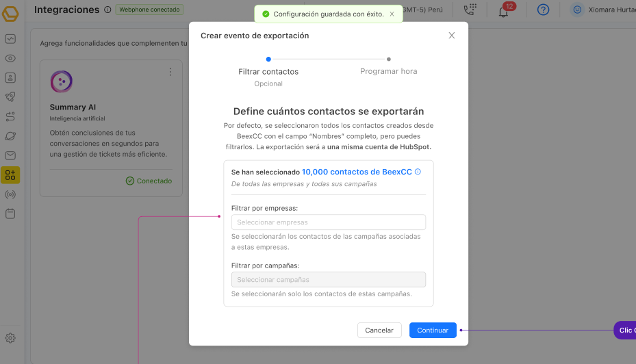636x364 pixels.
Task: Open the Xiomara user profile avatar
Action: pos(577,10)
